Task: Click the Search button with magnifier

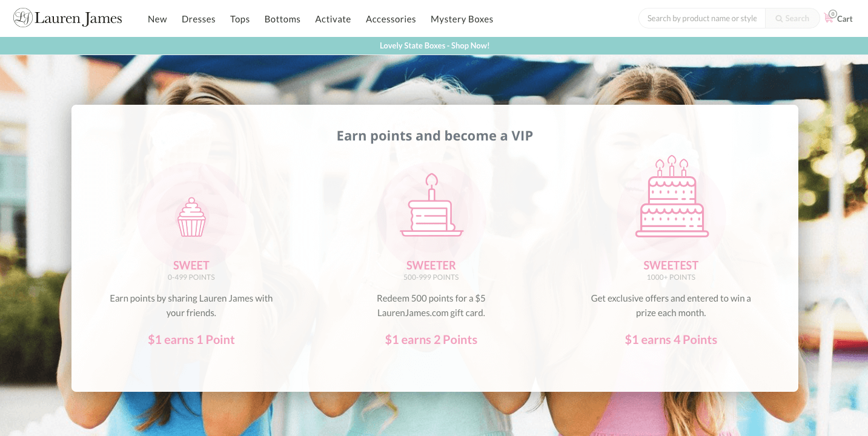Action: pos(792,18)
